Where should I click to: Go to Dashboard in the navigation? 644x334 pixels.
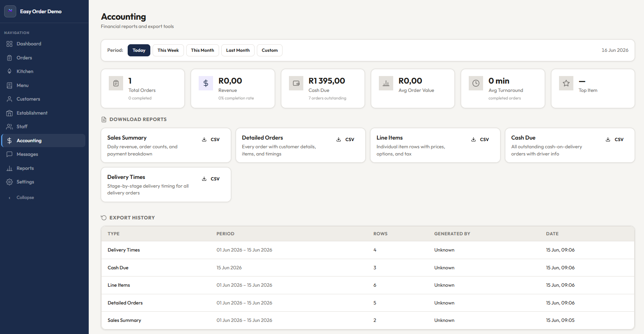click(x=43, y=44)
